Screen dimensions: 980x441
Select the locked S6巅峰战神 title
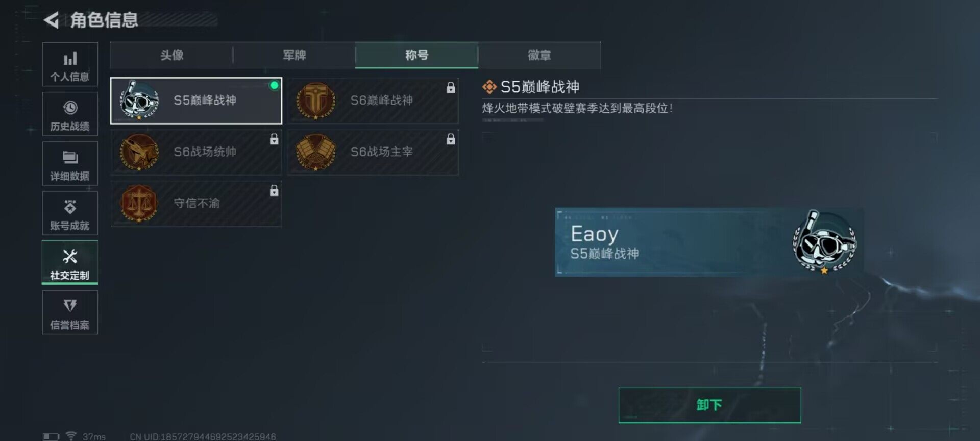tap(373, 101)
